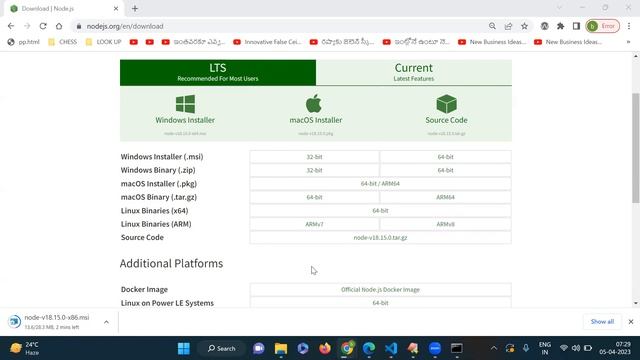Open the Chrome three-dot menu

pos(629,26)
